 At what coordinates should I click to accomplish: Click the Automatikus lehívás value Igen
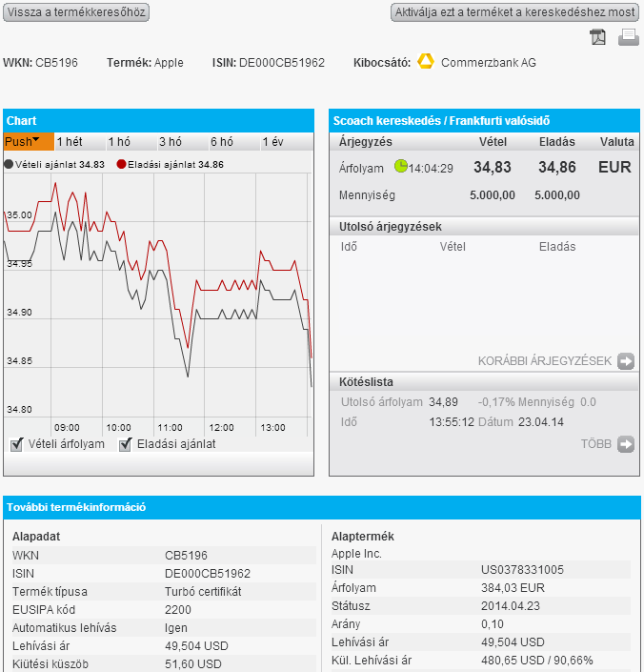[176, 628]
